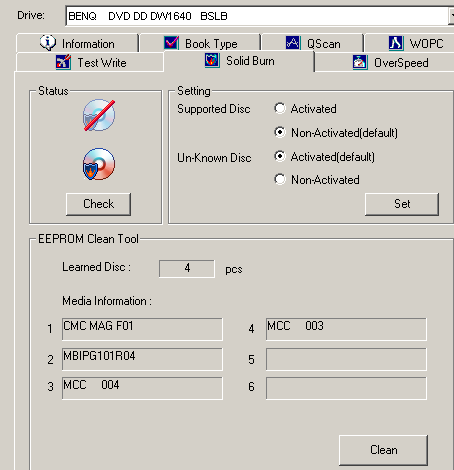Click the Clean button

pos(384,450)
